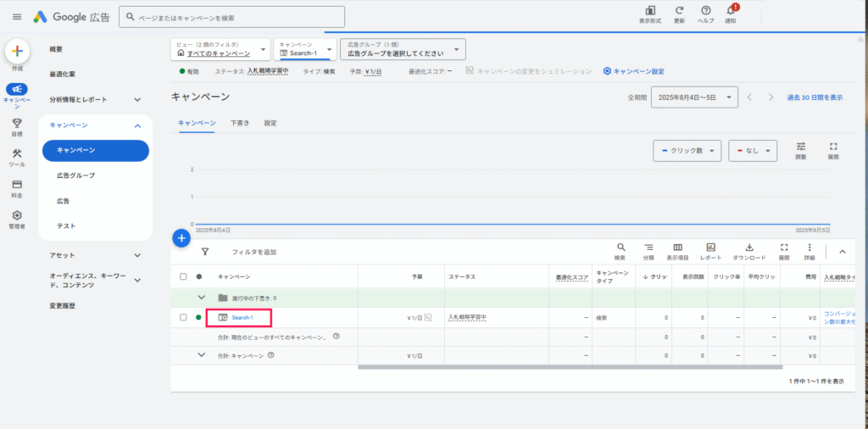Collapse the chart with the up chevron
Image resolution: width=868 pixels, height=429 pixels.
click(x=843, y=252)
